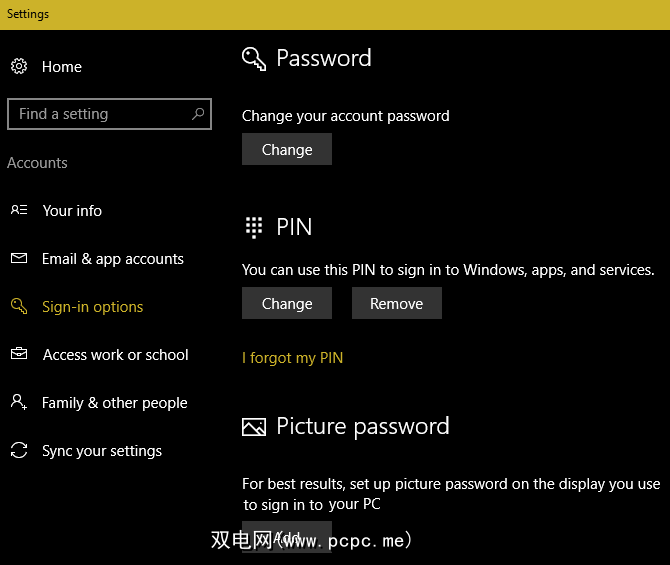Follow the I forgot my PIN link
670x565 pixels.
point(292,358)
